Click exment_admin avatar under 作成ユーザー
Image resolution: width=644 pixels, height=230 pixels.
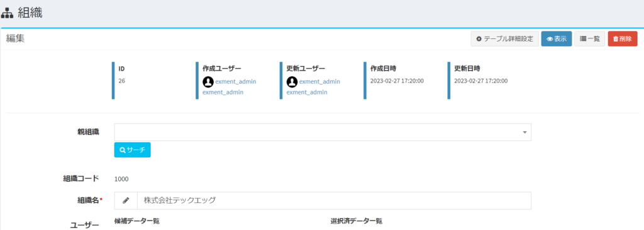[x=208, y=81]
